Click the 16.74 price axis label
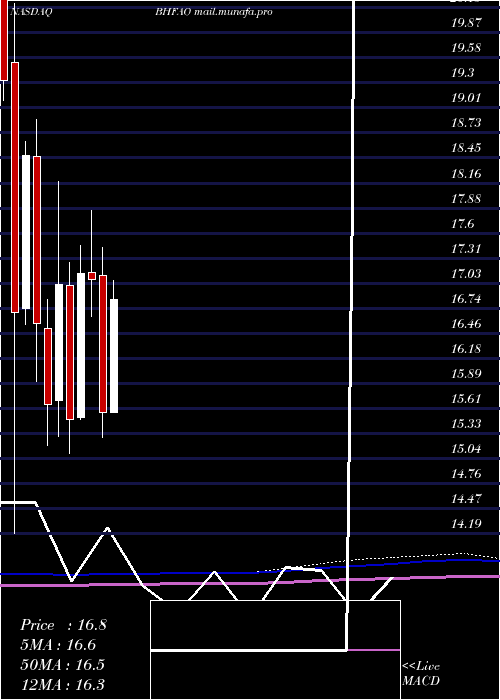The image size is (500, 700). click(466, 299)
